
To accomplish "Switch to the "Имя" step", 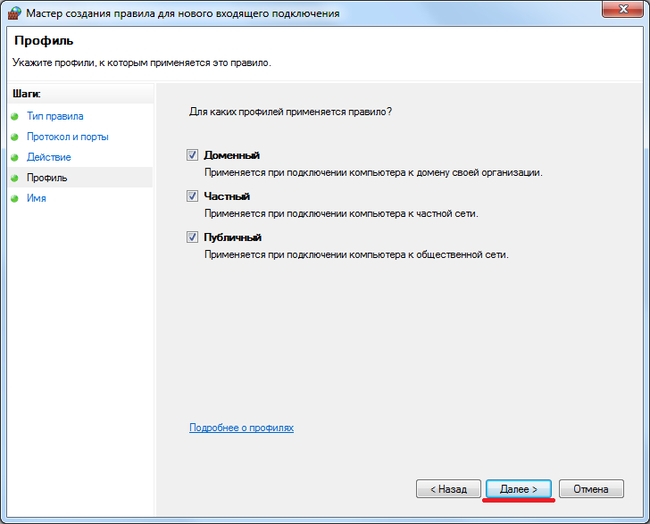I will coord(36,198).
